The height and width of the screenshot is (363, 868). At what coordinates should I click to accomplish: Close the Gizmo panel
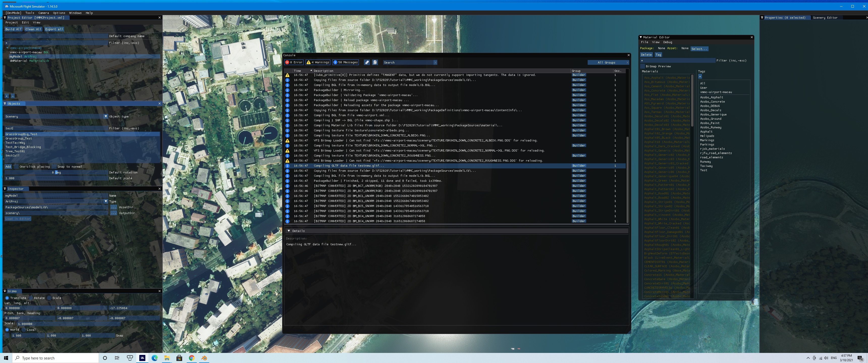point(159,291)
